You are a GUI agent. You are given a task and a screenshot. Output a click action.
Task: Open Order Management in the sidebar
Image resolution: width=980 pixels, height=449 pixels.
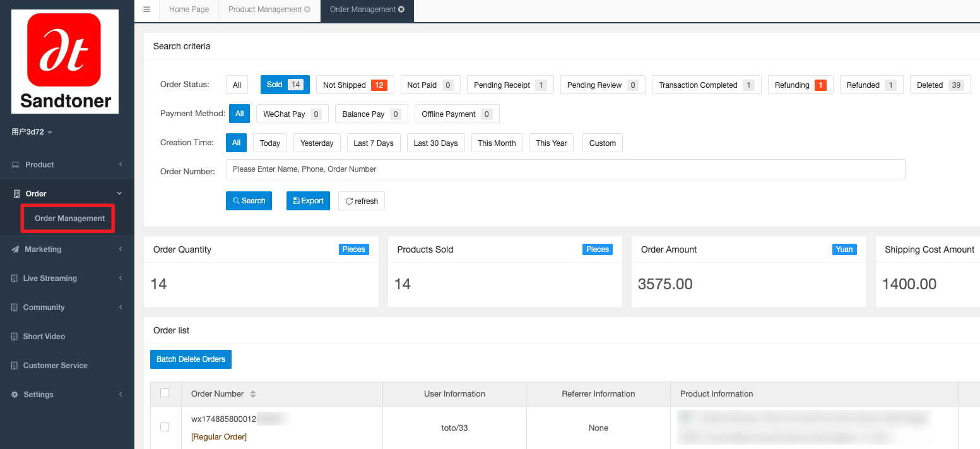pyautogui.click(x=69, y=219)
